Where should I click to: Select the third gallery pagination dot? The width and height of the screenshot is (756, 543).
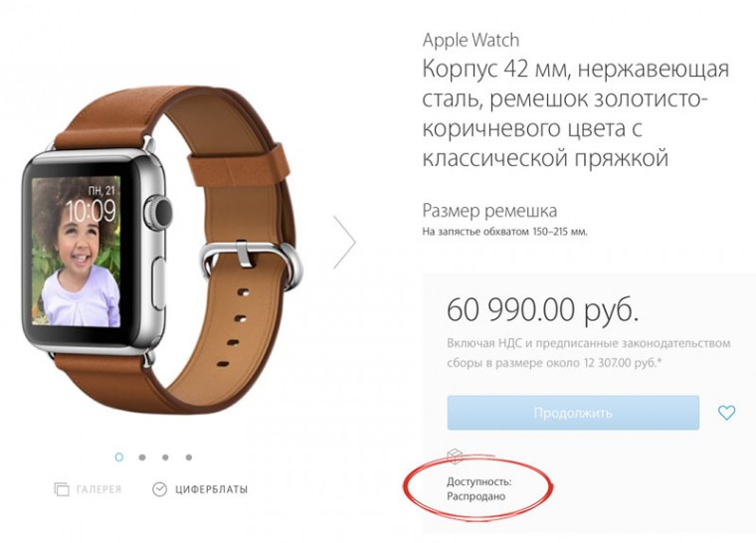pyautogui.click(x=165, y=457)
